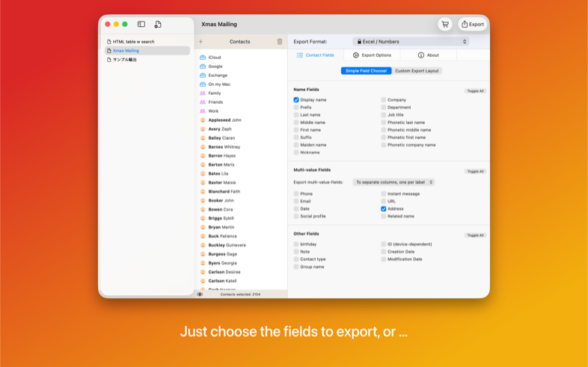Toggle the sidebar panel icon
The height and width of the screenshot is (367, 588).
click(141, 25)
